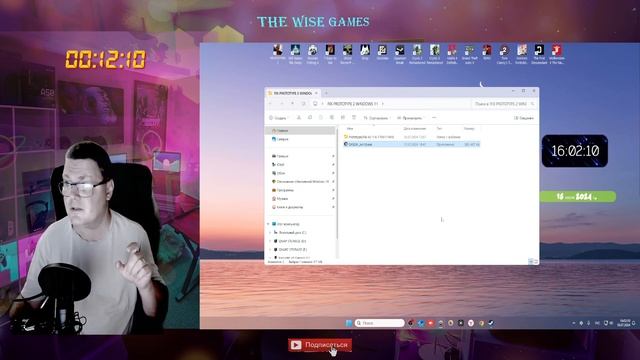Select the folder row above SETUP file
Screen dimensions: 640x360
pyautogui.click(x=412, y=137)
